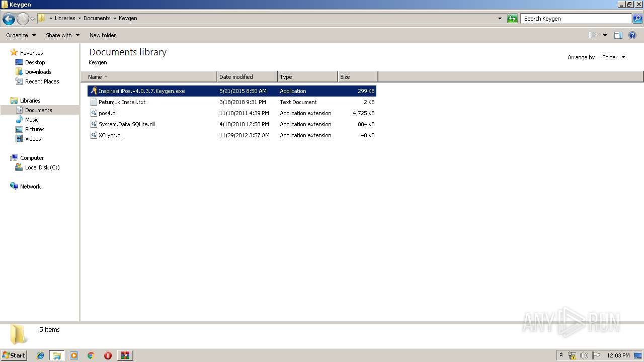Open Recent Places in Favorites
The height and width of the screenshot is (362, 644).
point(42,81)
